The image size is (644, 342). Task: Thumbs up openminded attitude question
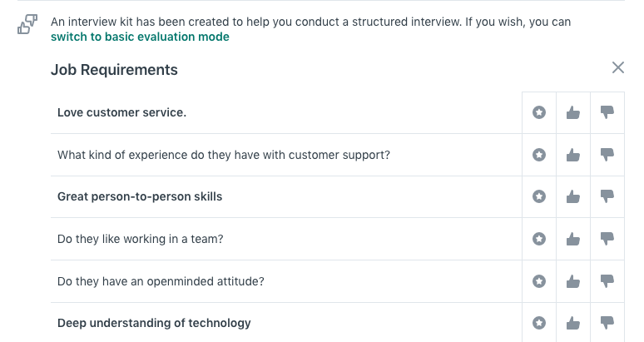(x=573, y=281)
